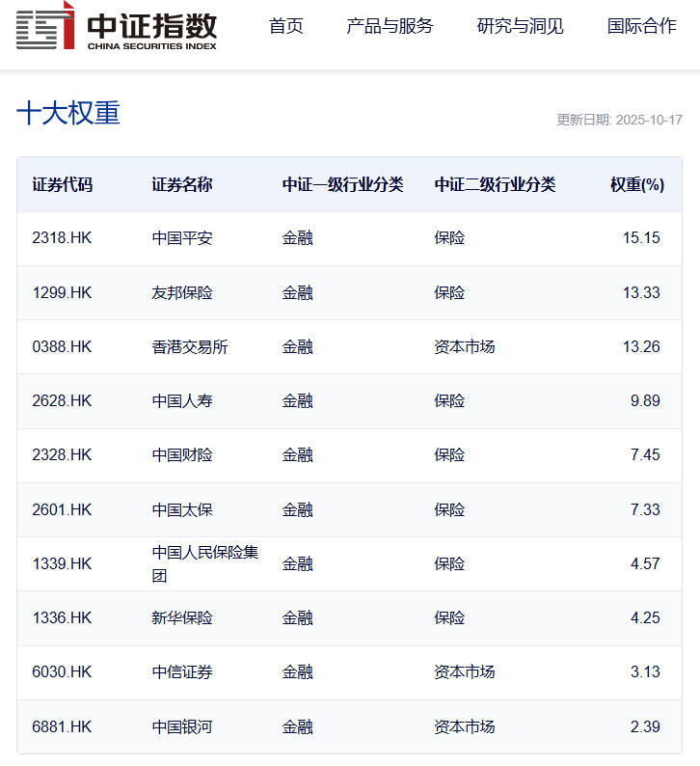Click 保险 in the 友邦保险 row
700x766 pixels.
pyautogui.click(x=449, y=292)
